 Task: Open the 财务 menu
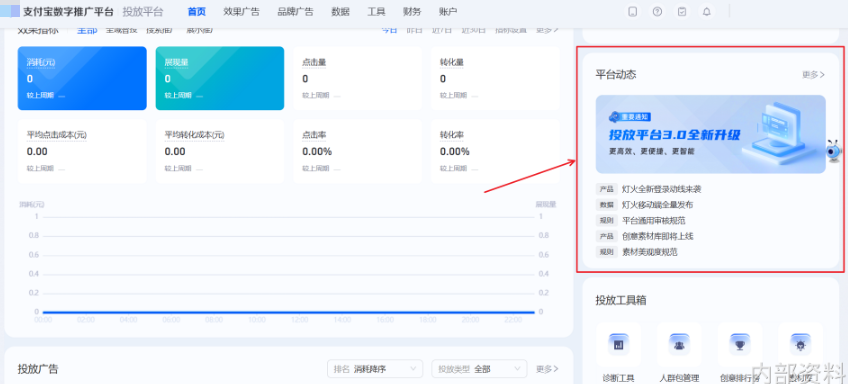pyautogui.click(x=412, y=11)
